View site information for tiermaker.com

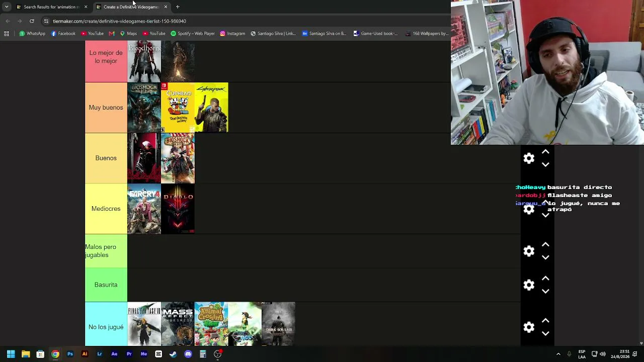click(x=46, y=21)
